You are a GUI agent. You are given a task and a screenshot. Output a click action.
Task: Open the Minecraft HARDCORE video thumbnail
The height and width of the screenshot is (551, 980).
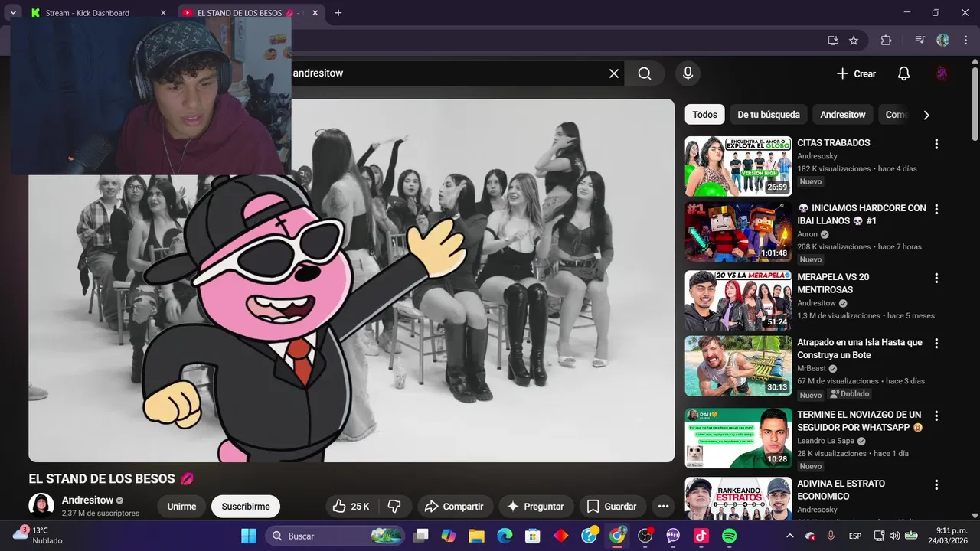coord(738,232)
